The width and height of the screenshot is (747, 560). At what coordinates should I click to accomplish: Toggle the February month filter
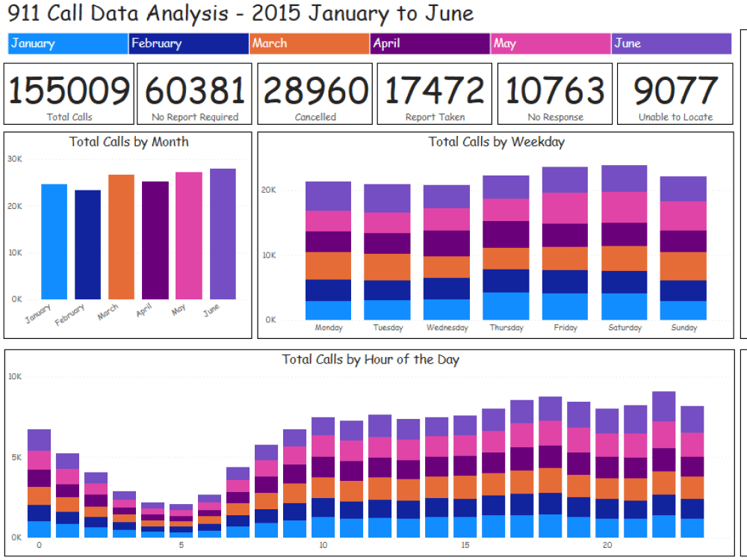[x=188, y=43]
